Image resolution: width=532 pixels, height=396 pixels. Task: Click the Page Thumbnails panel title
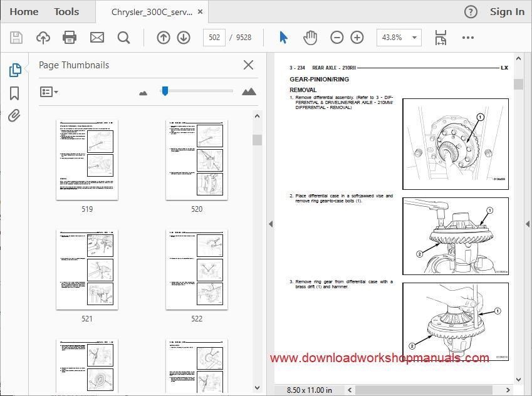coord(74,65)
